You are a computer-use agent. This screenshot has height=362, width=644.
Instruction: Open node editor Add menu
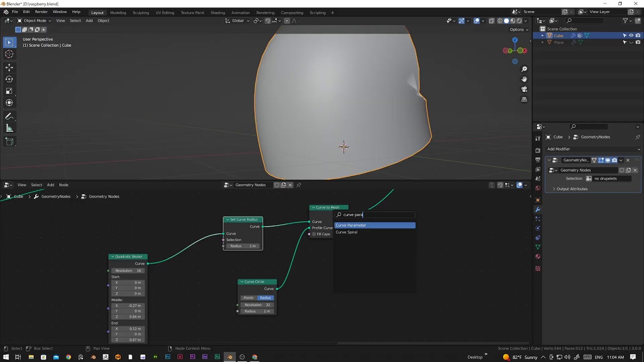click(x=50, y=185)
